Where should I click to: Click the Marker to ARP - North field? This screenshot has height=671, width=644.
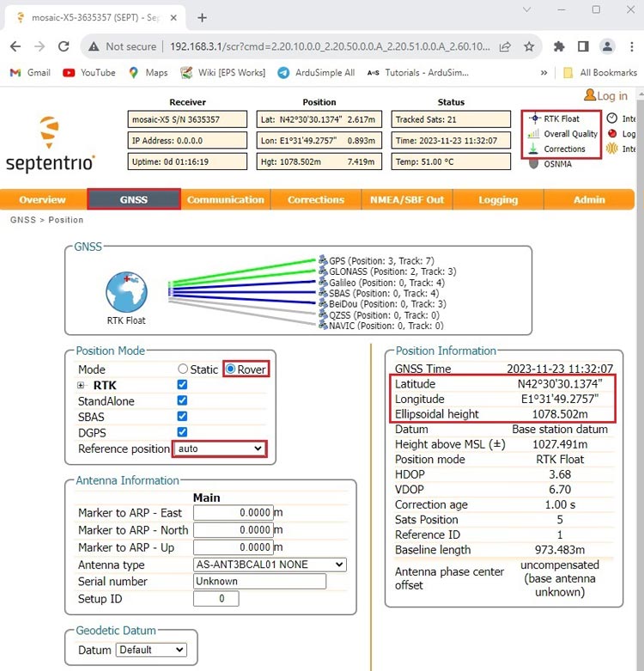[233, 530]
